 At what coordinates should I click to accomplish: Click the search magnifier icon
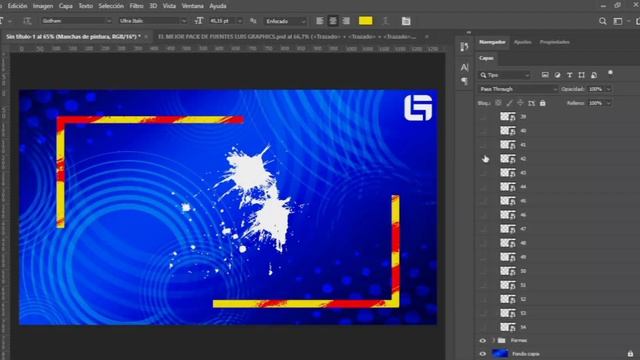[602, 21]
